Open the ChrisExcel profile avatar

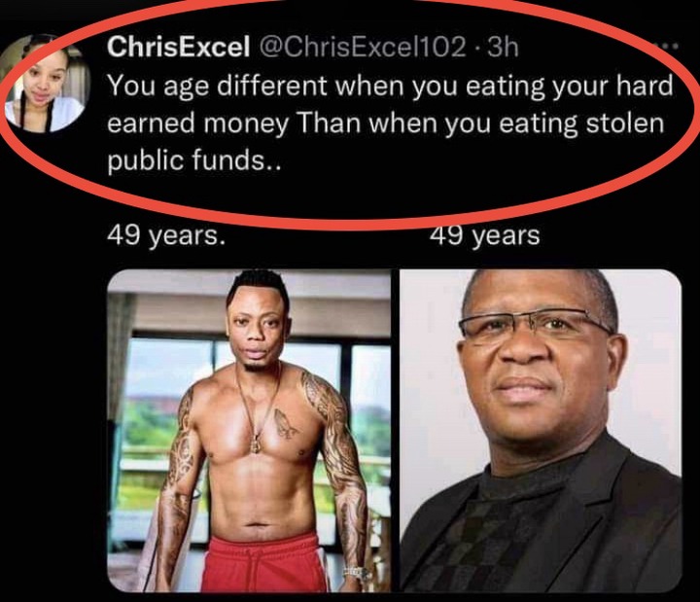pyautogui.click(x=45, y=84)
